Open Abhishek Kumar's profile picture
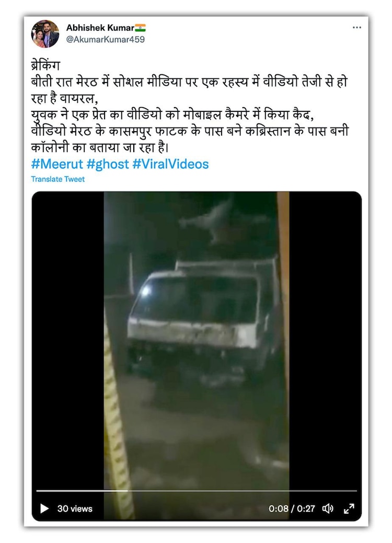The height and width of the screenshot is (543, 392). pos(45,33)
